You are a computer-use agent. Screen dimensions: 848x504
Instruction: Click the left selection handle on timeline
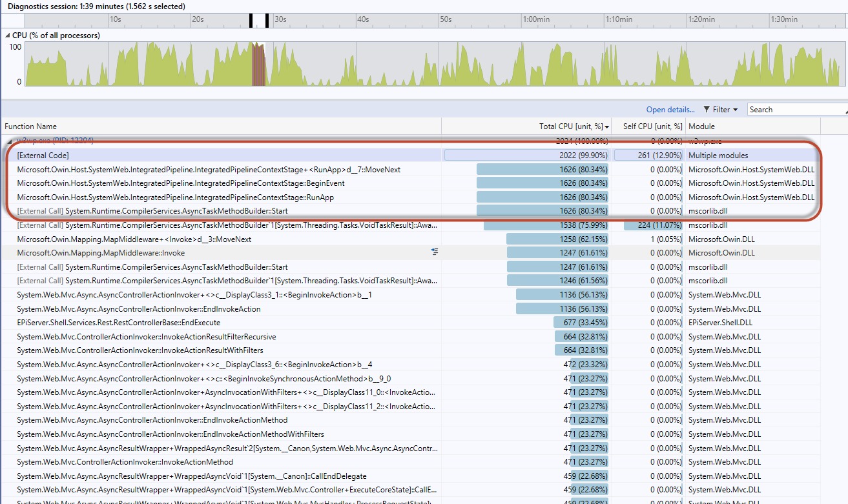pos(251,21)
